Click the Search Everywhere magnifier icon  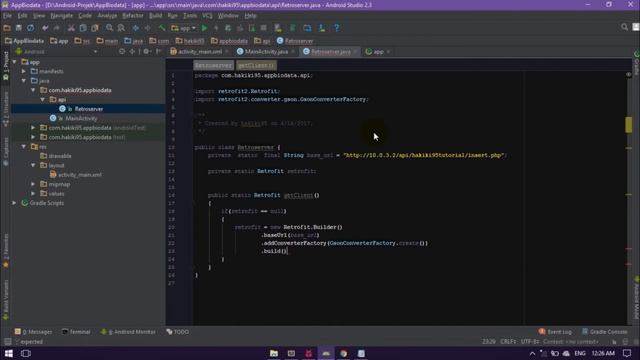click(624, 27)
